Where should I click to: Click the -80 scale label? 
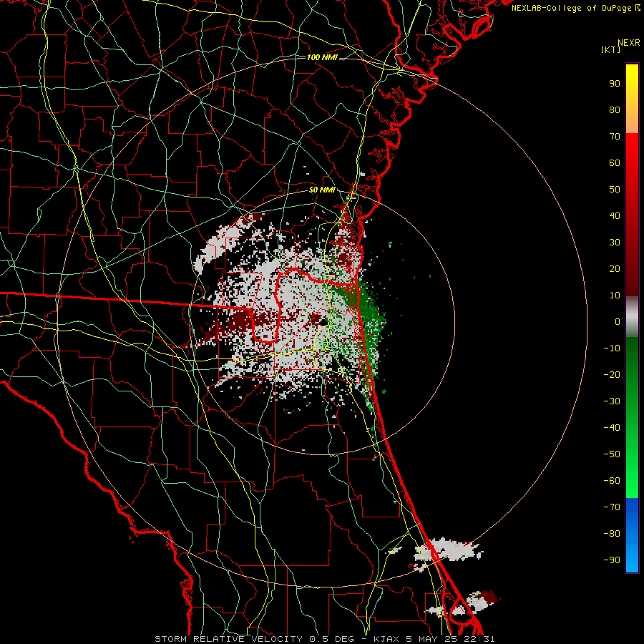point(612,534)
